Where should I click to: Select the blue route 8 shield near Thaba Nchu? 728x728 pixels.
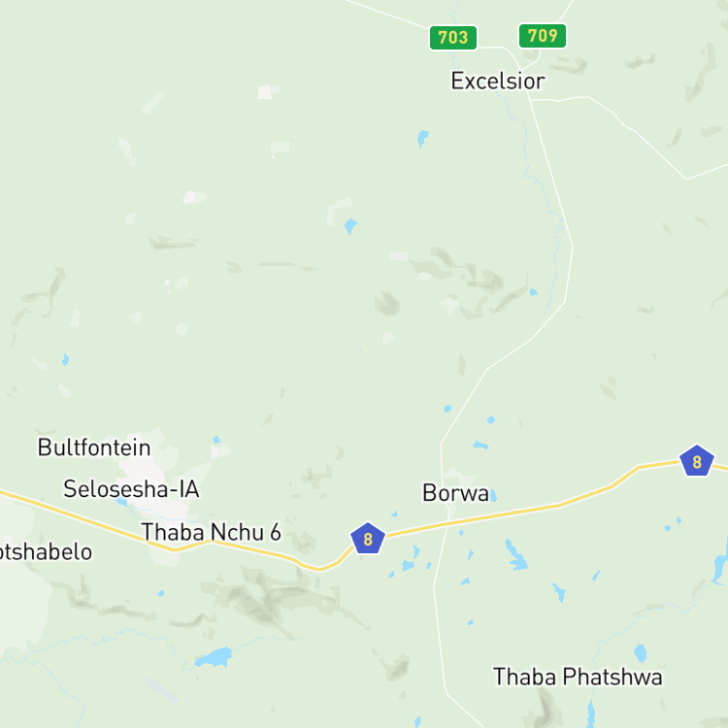coord(368,539)
